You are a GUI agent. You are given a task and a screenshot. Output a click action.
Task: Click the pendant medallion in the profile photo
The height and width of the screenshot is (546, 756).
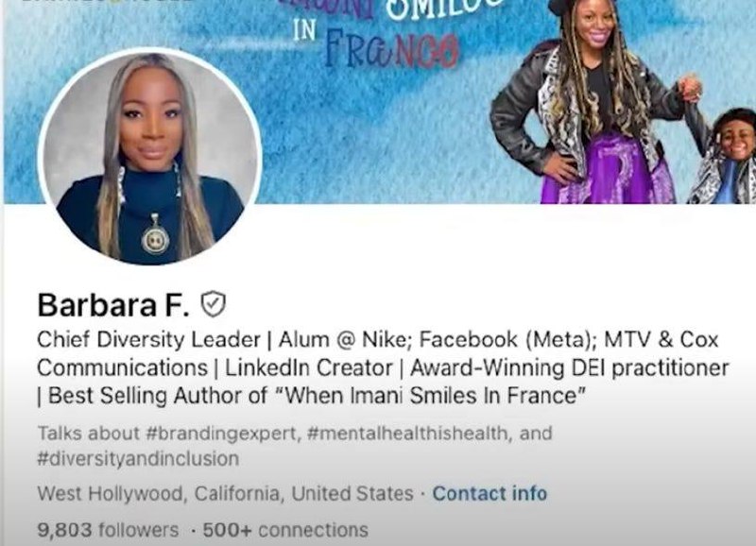[155, 236]
